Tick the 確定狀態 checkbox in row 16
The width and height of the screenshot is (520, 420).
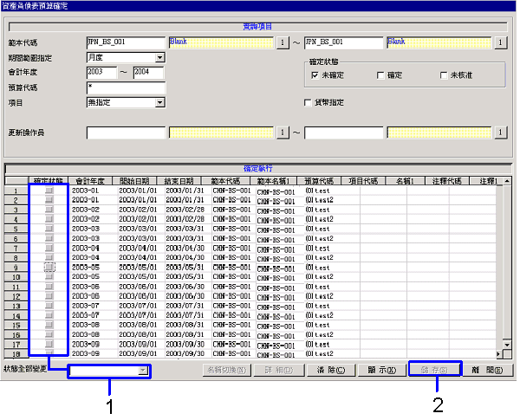pos(49,334)
